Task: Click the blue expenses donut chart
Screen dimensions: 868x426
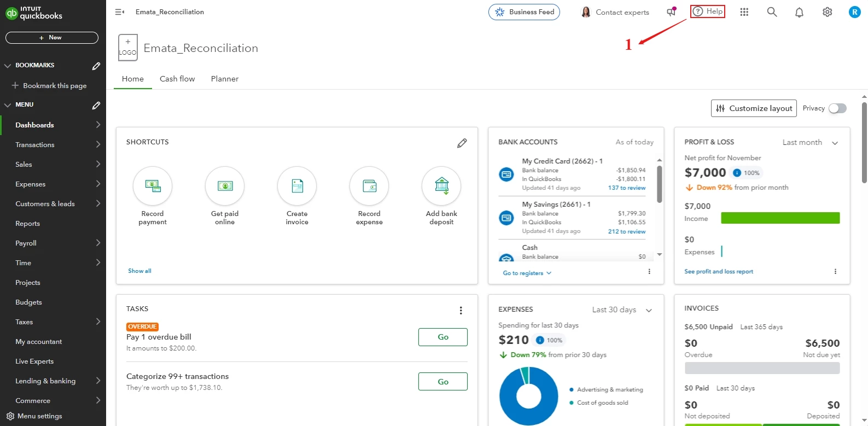Action: point(528,396)
